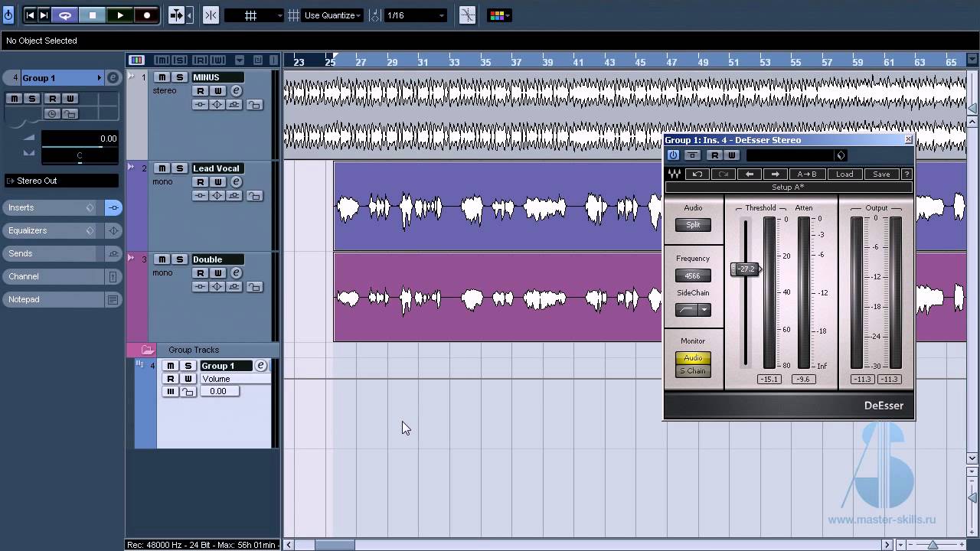The width and height of the screenshot is (980, 551).
Task: Go to previous marker in transport
Action: tap(30, 15)
